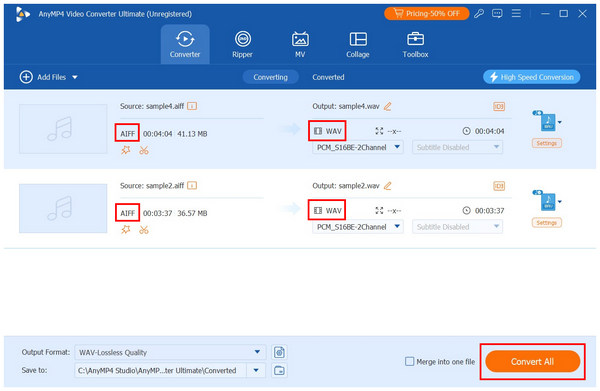Click Add Files plus button
Screen dimensions: 600x391
(26, 77)
